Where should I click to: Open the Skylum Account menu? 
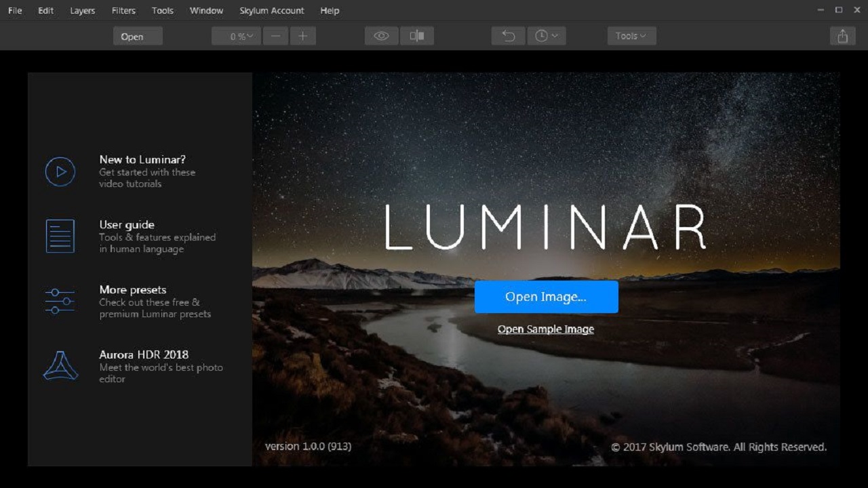(272, 11)
